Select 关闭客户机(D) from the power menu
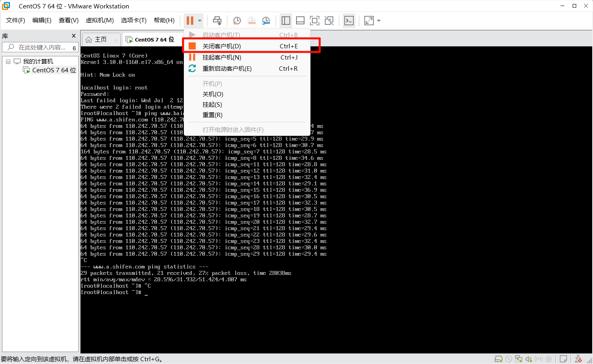This screenshot has width=593, height=364. coord(247,46)
